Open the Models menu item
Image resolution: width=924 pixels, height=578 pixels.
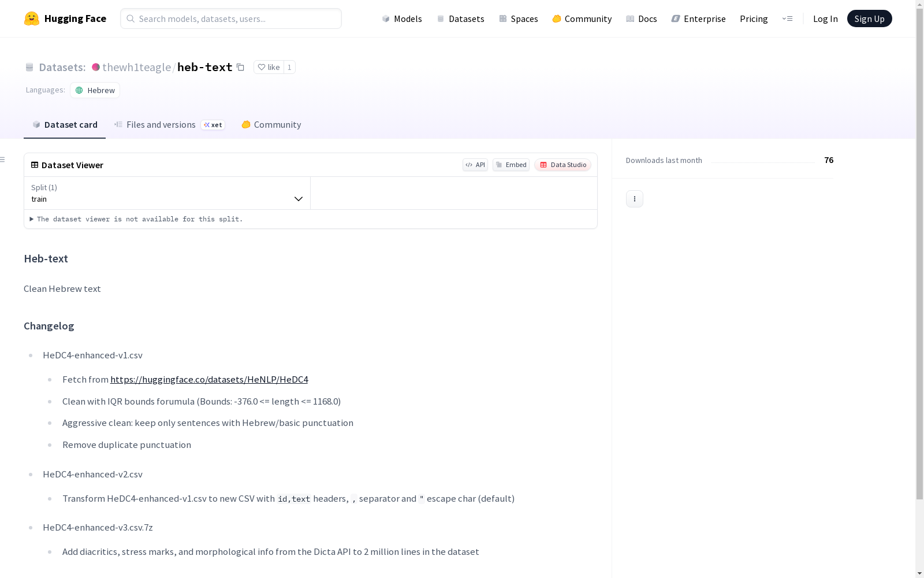402,18
